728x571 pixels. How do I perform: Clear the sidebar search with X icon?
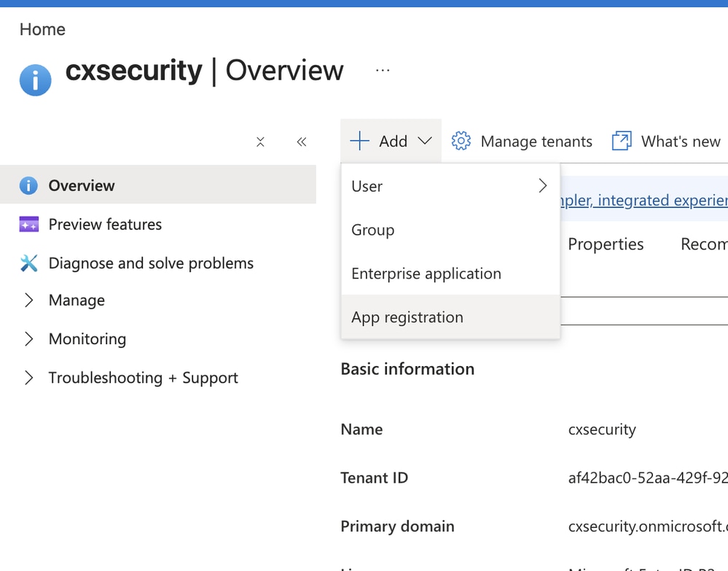point(260,141)
